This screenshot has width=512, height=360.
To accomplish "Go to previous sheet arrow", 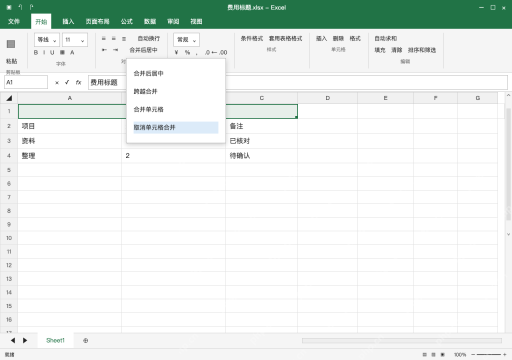I will coord(13,340).
